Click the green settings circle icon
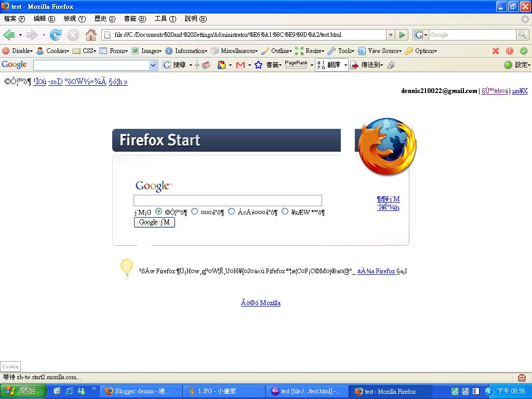Screen dimensions: 532x399 pyautogui.click(x=508, y=65)
